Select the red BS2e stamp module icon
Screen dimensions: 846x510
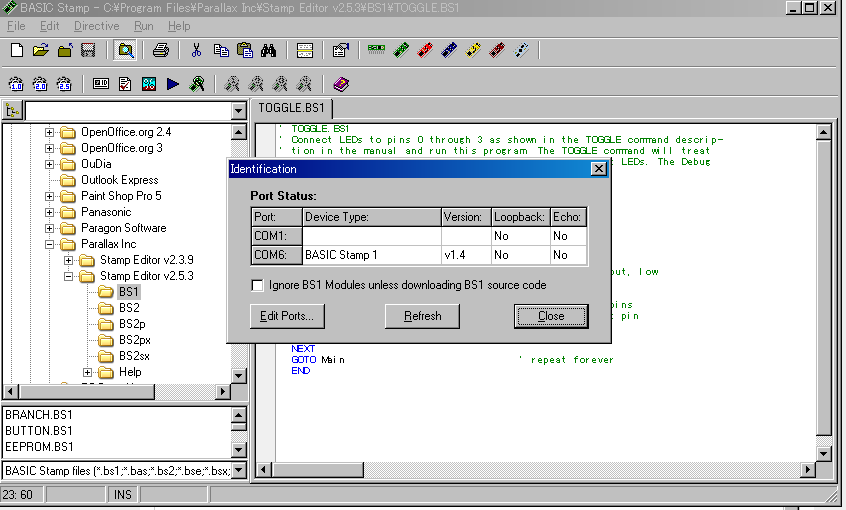point(425,51)
